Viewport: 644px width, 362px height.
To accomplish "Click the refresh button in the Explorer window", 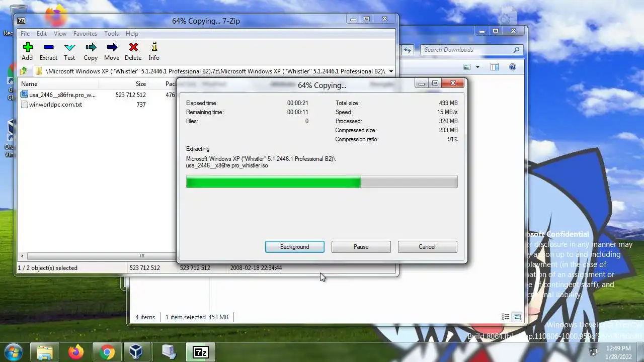I will 408,50.
